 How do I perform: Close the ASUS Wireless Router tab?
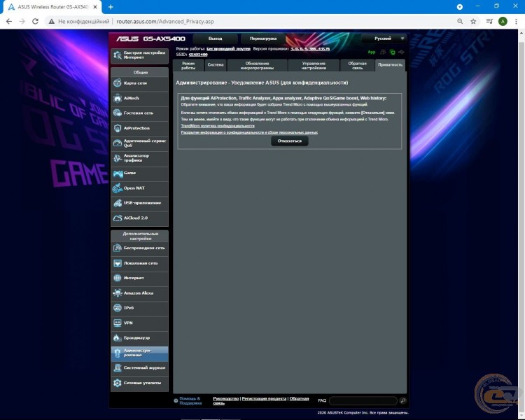pos(95,7)
